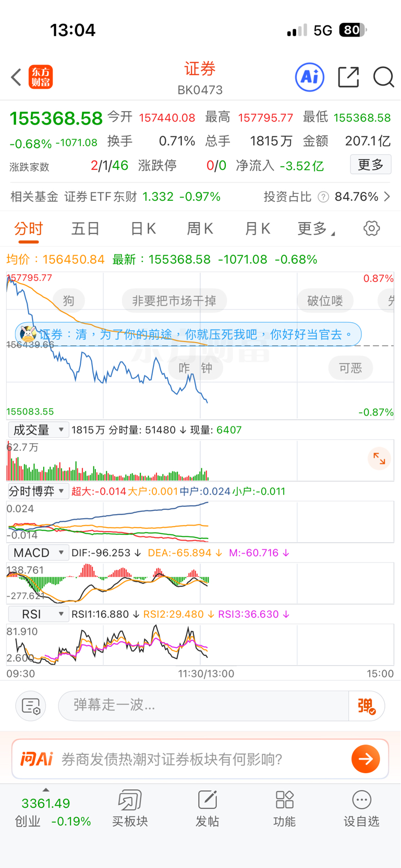Image resolution: width=401 pixels, height=868 pixels.
Task: Tap the share icon
Action: coord(348,77)
